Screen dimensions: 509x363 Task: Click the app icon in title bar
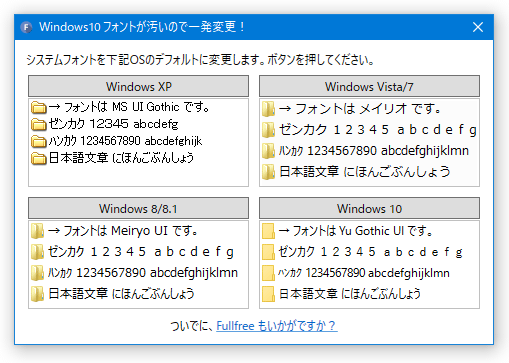pos(26,27)
